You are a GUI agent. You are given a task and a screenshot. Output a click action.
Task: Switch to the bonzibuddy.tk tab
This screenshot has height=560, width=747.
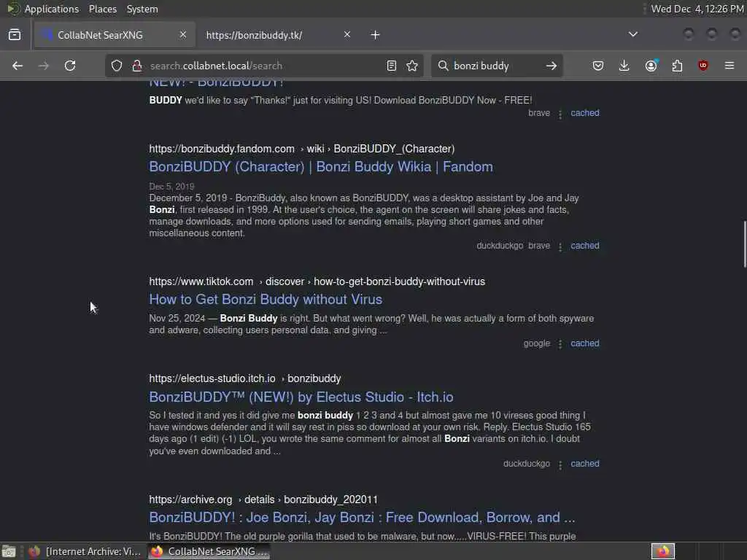pyautogui.click(x=279, y=35)
